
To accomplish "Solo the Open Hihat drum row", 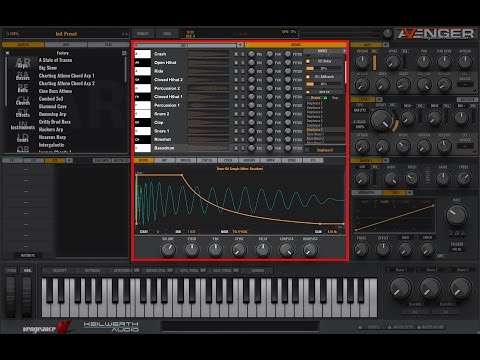I will (x=243, y=63).
